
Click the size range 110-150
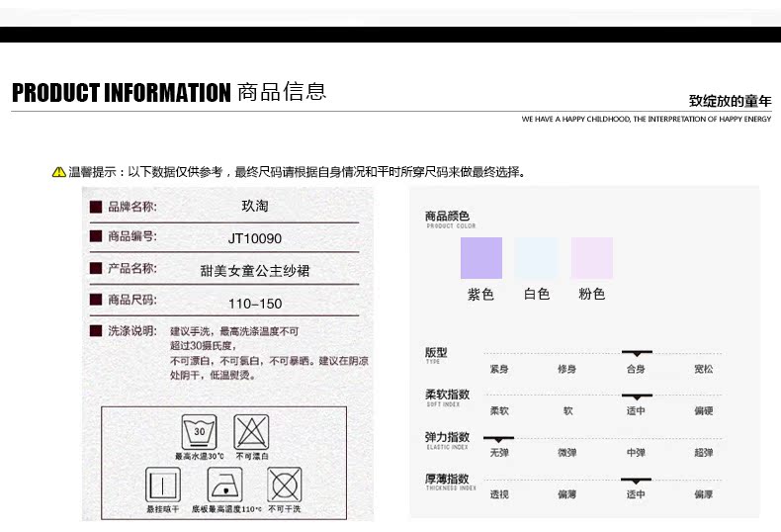click(x=255, y=304)
